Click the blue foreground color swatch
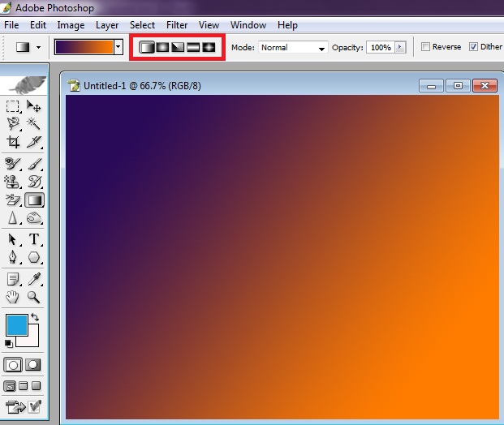 (17, 325)
